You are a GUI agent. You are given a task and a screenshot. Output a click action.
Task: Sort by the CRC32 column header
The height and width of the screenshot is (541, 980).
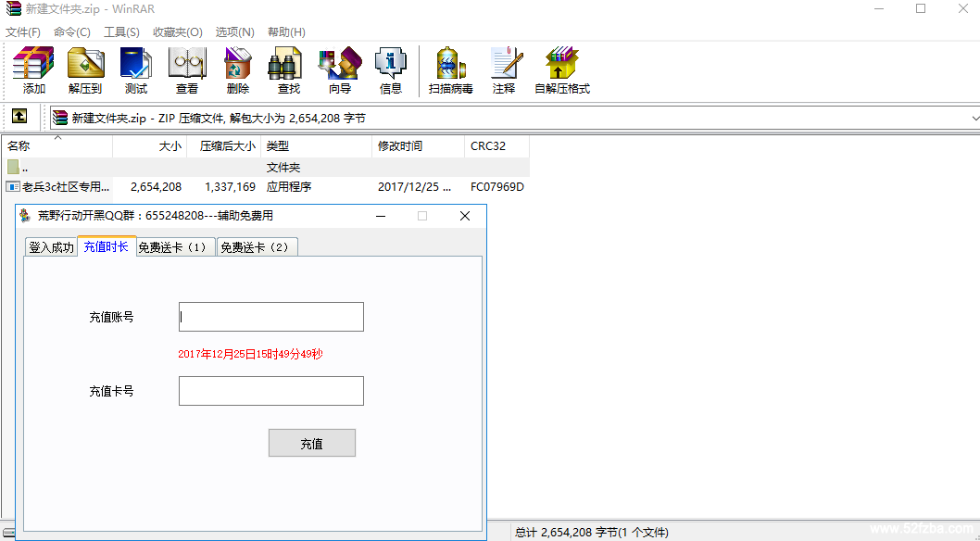pos(496,146)
